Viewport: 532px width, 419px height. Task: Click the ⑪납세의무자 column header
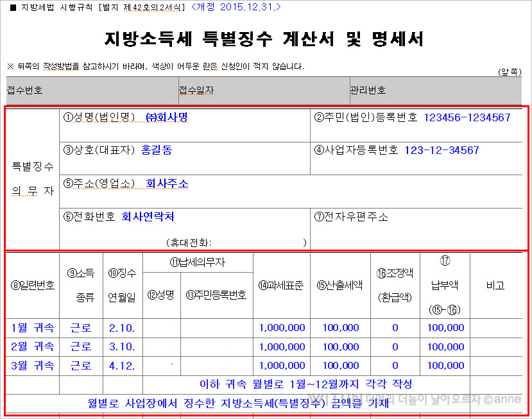pos(198,262)
